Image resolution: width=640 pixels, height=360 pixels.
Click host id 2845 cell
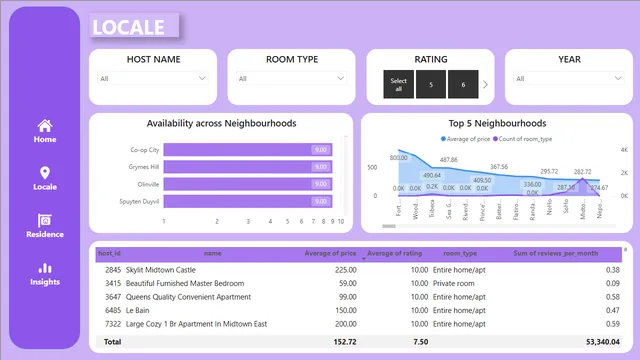point(113,270)
